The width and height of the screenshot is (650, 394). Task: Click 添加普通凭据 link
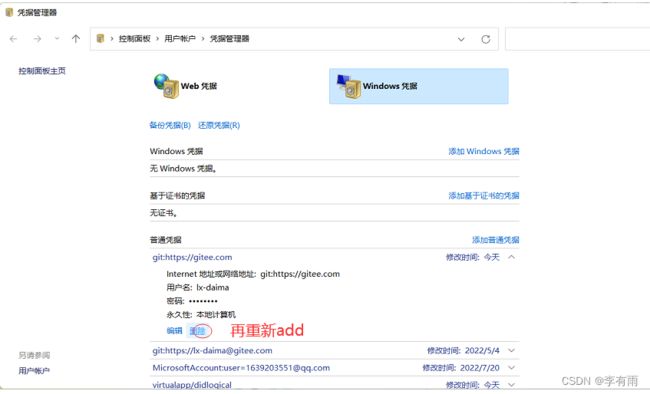[x=495, y=240]
